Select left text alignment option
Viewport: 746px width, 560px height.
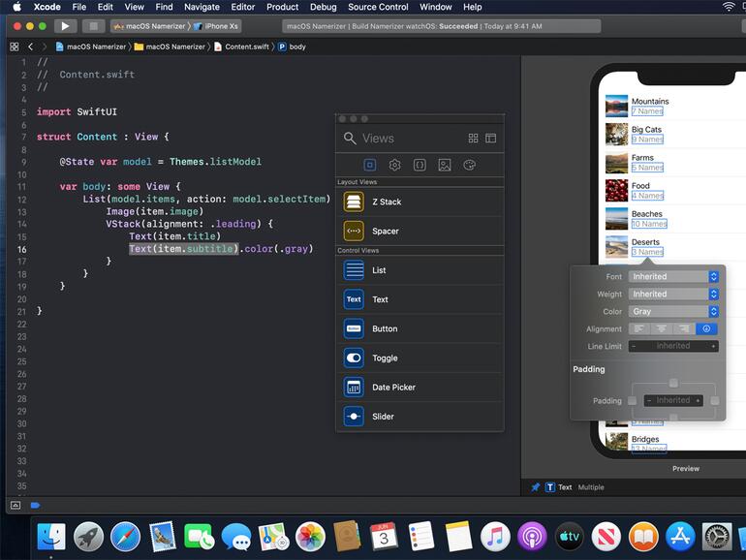pyautogui.click(x=639, y=329)
